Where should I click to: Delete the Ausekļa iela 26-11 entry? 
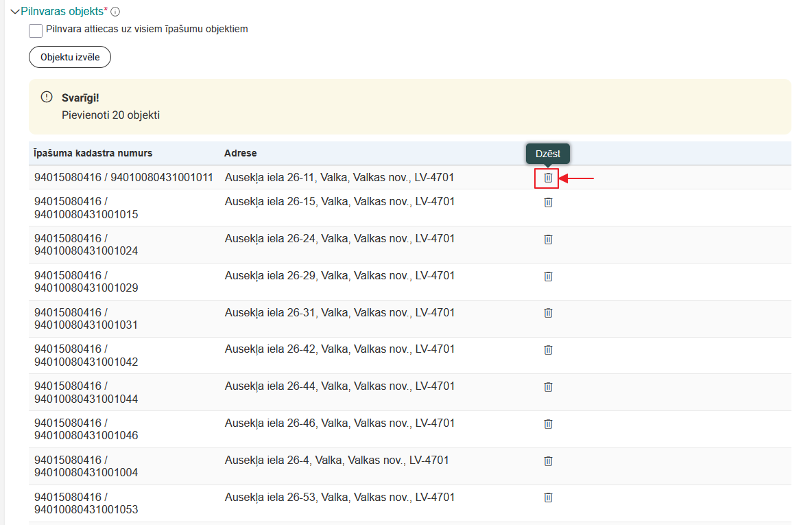tap(548, 178)
